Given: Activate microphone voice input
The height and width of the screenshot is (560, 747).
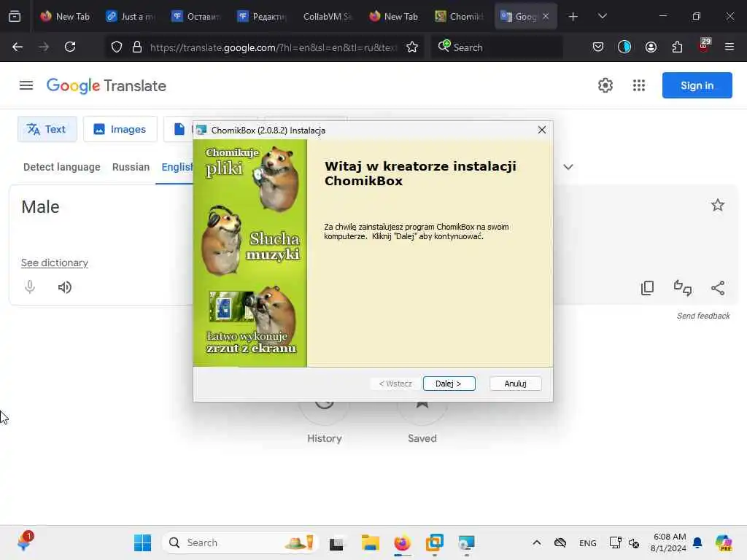Looking at the screenshot, I should click(29, 287).
